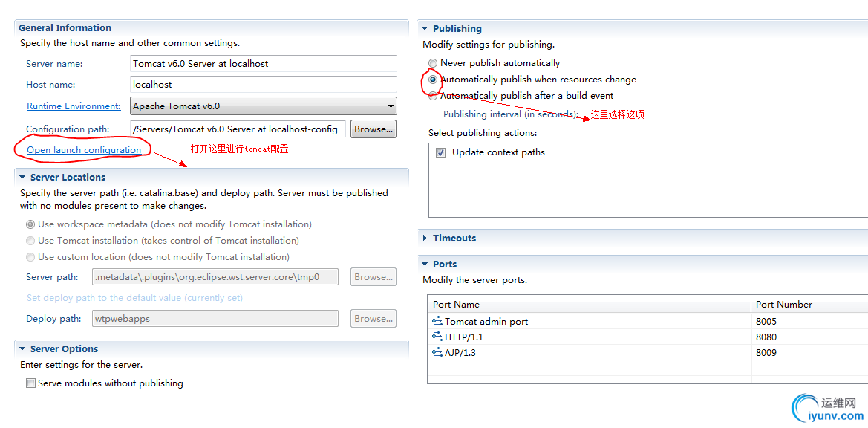Click Set deploy path to default value link
Screen dimensions: 868x428
coord(135,298)
